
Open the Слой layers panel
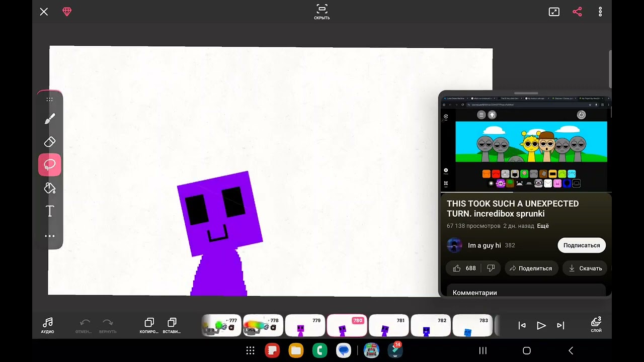596,325
